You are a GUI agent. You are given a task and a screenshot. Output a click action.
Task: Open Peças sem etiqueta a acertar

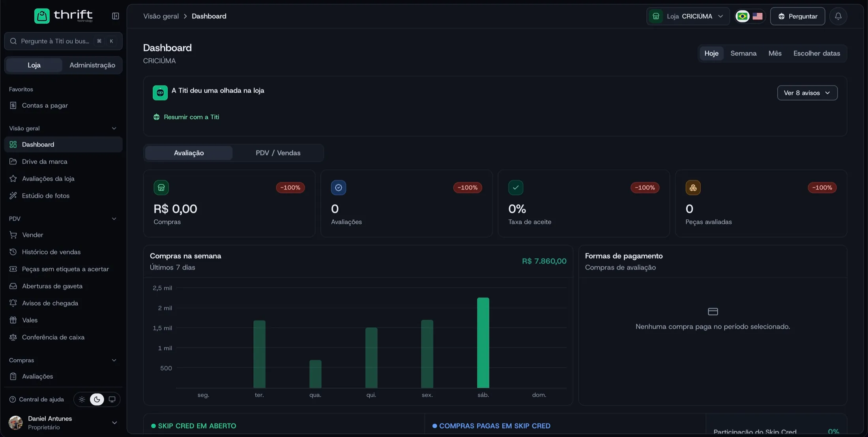tap(63, 269)
